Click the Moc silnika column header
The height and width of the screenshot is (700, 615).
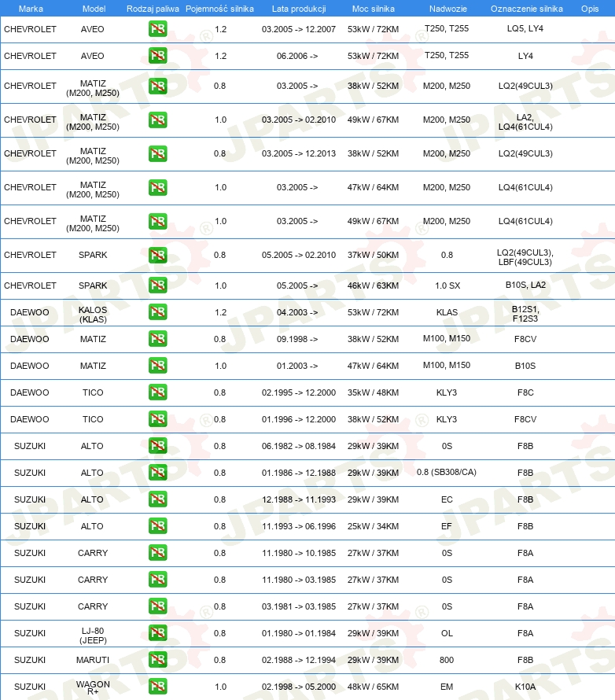pos(373,9)
